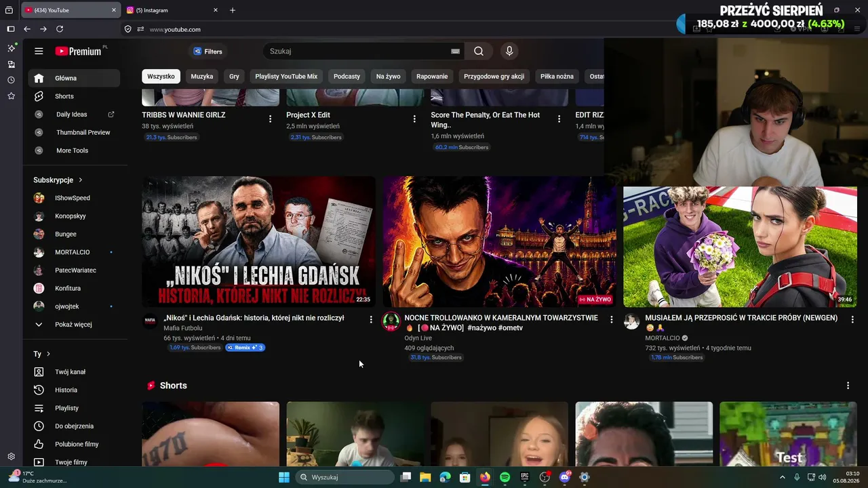Screen dimensions: 868x488
Task: Expand the Ty section chevron
Action: (48, 354)
